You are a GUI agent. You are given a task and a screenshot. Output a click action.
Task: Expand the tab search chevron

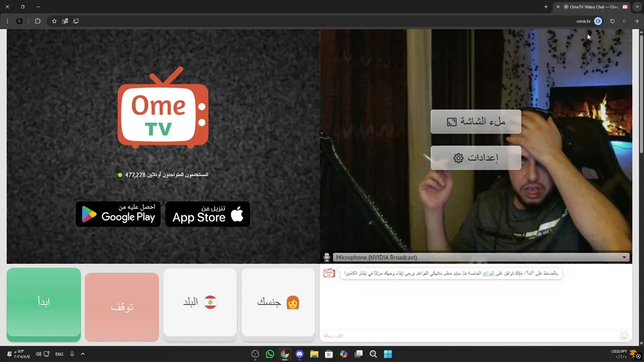(x=637, y=7)
